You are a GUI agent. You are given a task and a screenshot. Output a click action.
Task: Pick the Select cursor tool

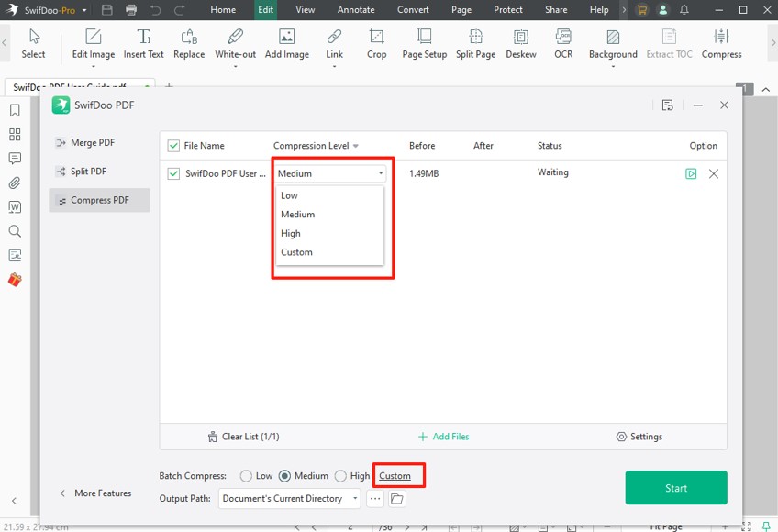pos(33,44)
